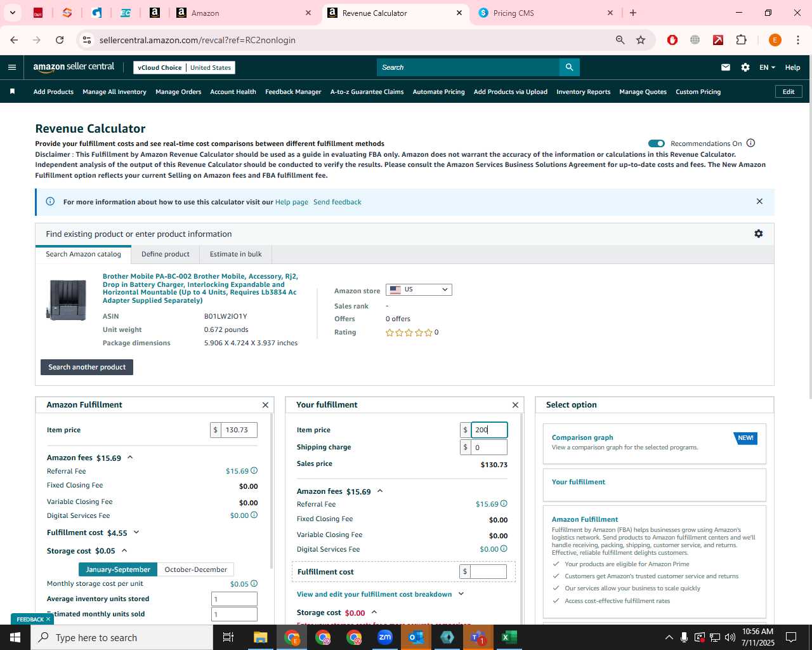The image size is (812, 650).
Task: Open the browser extensions puzzle icon
Action: tap(741, 40)
